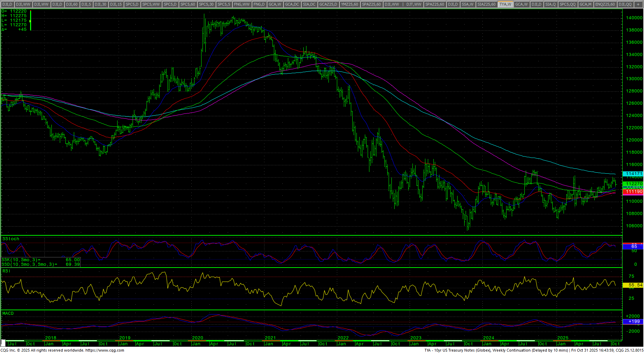
Task: Click the blue MACD +199 value tag
Action: pyautogui.click(x=634, y=321)
